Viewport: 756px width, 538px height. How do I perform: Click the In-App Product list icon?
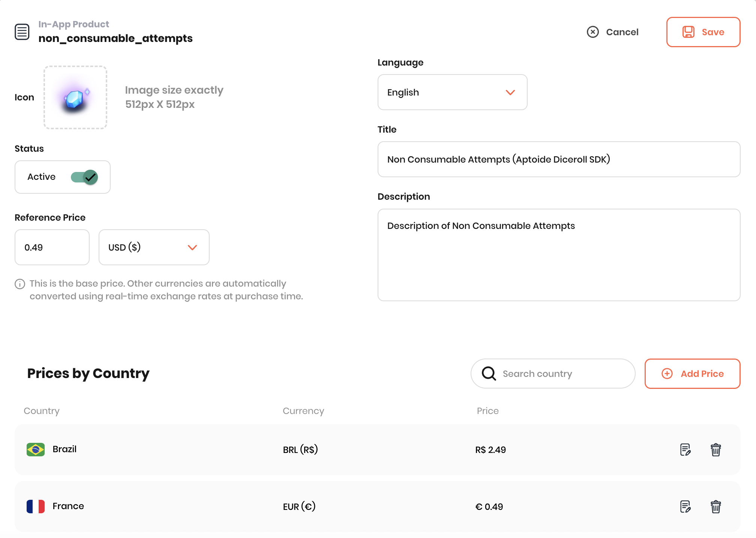22,32
